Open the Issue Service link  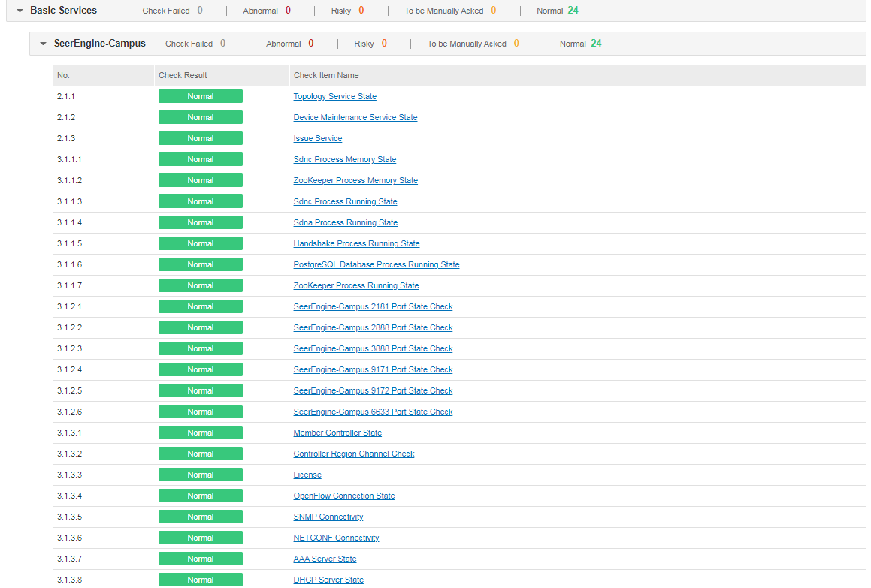(318, 138)
